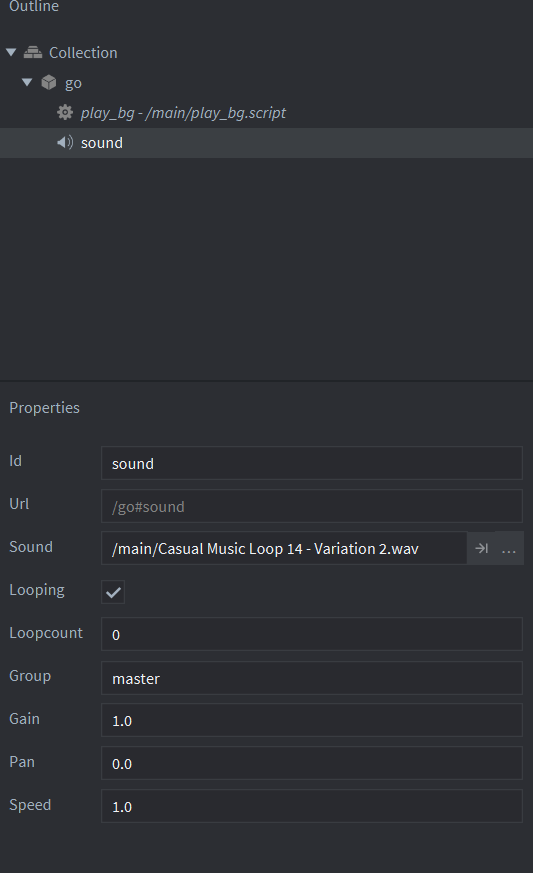Collapse the Collection tree node

pos(11,52)
